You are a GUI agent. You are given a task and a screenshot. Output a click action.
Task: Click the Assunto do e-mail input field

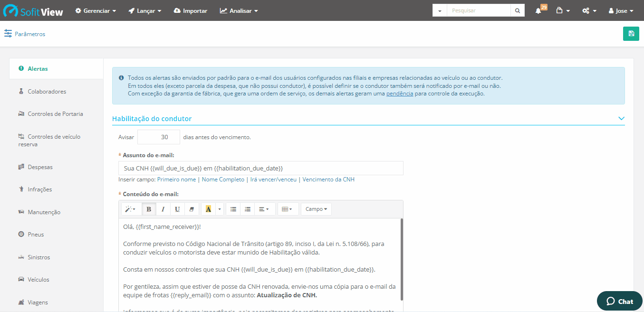(261, 168)
